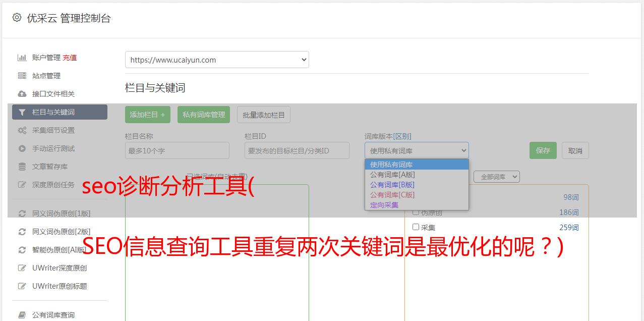The width and height of the screenshot is (644, 321).
Task: Select 定向采集 option in the dropdown list
Action: (384, 205)
